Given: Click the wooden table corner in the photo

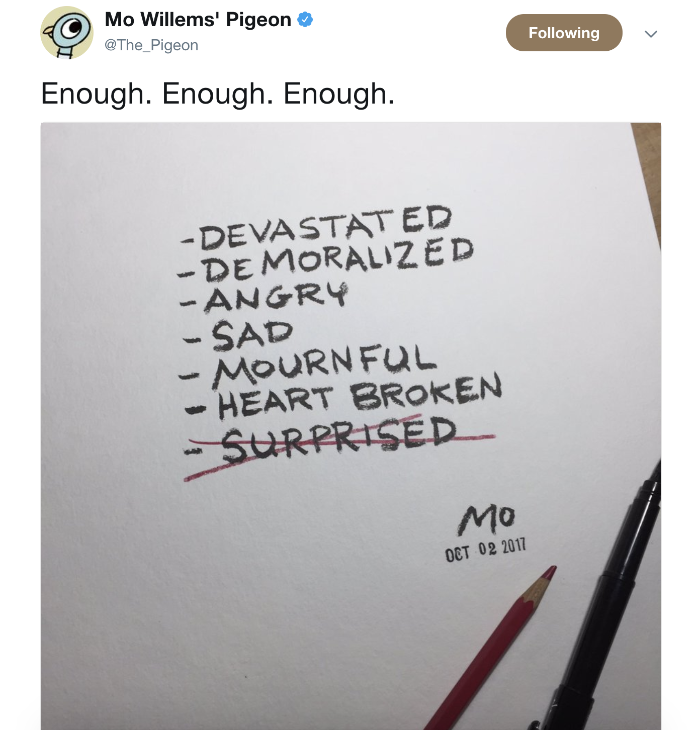Looking at the screenshot, I should point(648,161).
